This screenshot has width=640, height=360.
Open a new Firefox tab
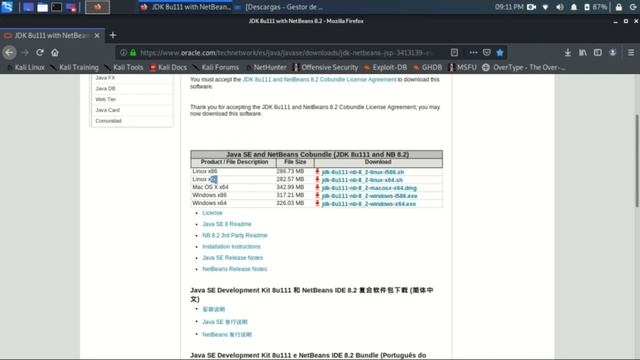coord(113,36)
